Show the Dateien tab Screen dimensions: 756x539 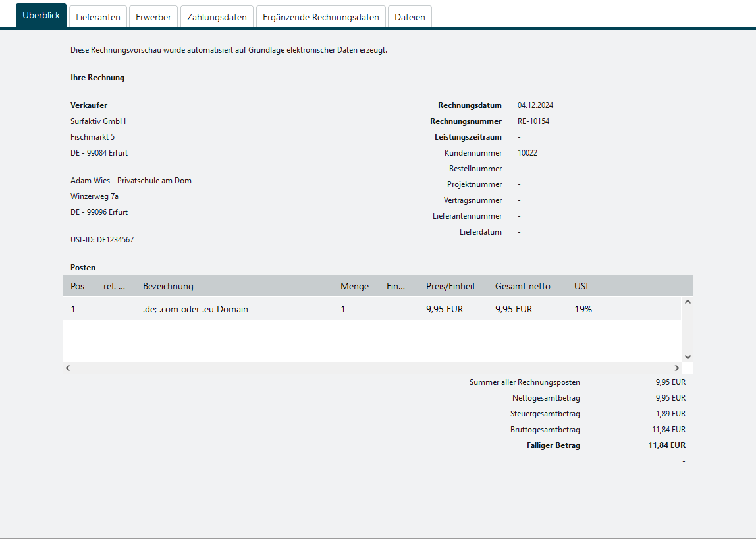pos(410,17)
